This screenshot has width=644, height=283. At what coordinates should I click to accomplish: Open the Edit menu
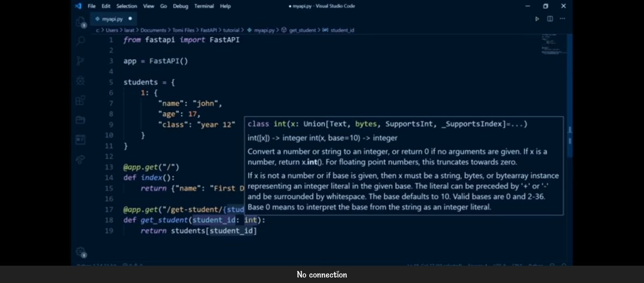point(106,6)
